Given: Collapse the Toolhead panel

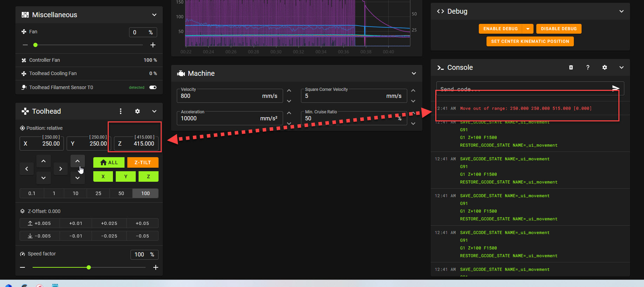Looking at the screenshot, I should coord(154,111).
